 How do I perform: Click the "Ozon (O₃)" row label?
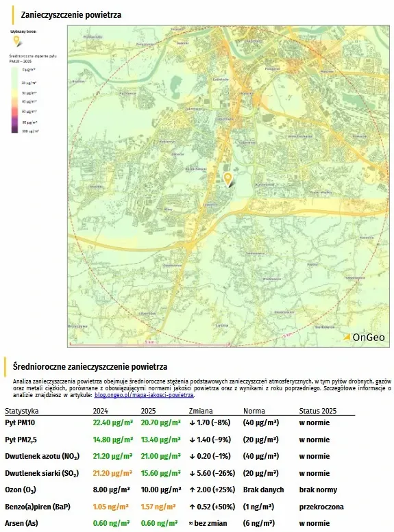(x=21, y=490)
